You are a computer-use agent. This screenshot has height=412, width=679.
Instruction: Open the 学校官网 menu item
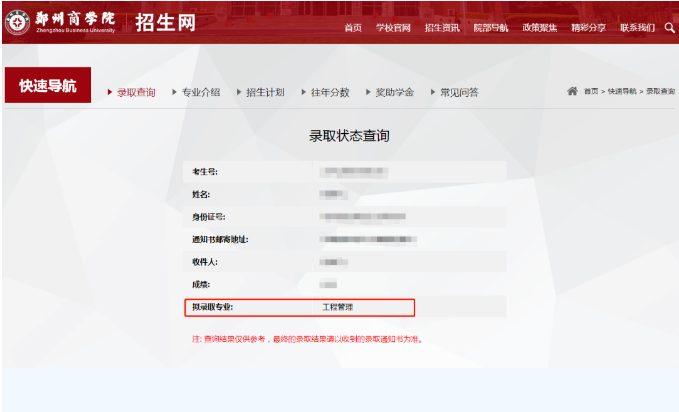coord(392,28)
